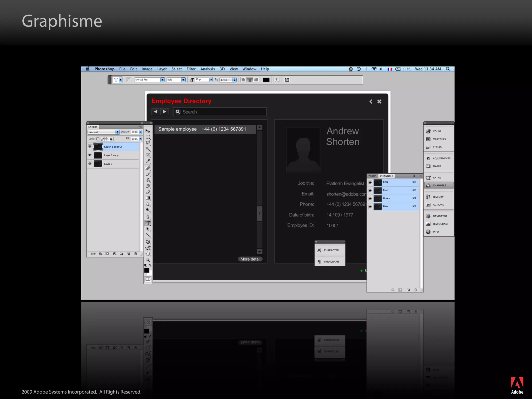
Task: Select the Brush tool
Action: (148, 174)
